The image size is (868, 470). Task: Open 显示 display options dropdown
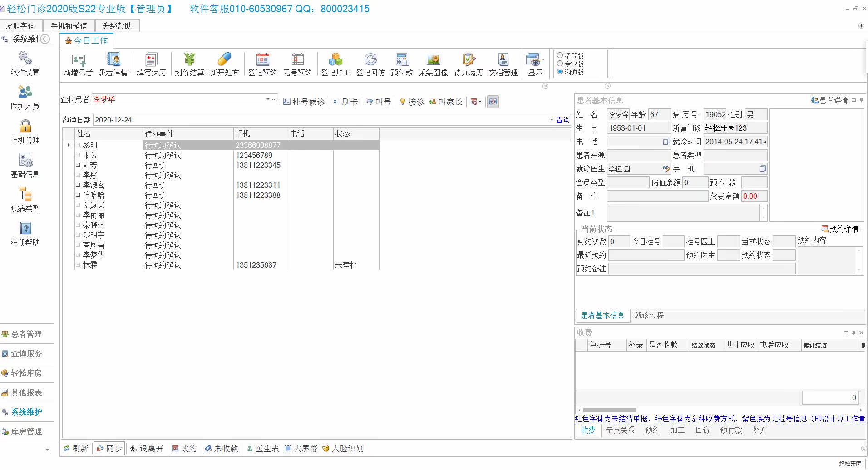(536, 64)
